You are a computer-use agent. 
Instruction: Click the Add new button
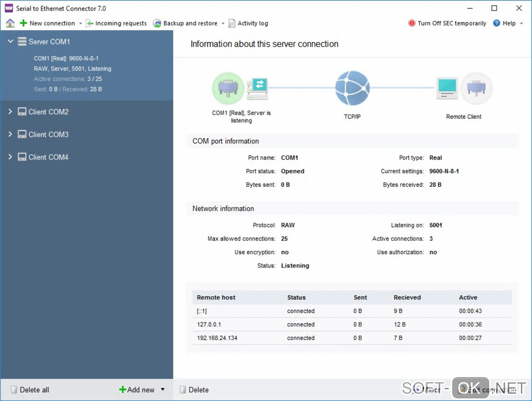(137, 390)
